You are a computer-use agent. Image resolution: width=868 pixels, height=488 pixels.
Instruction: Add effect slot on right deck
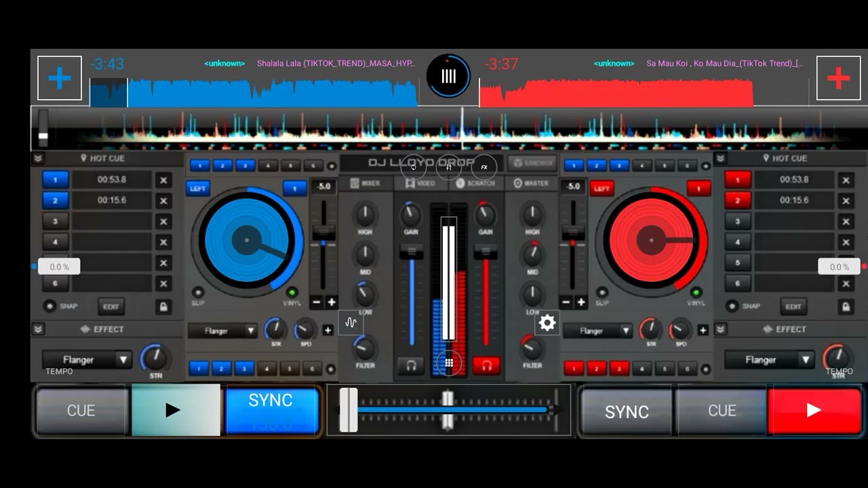coord(703,331)
